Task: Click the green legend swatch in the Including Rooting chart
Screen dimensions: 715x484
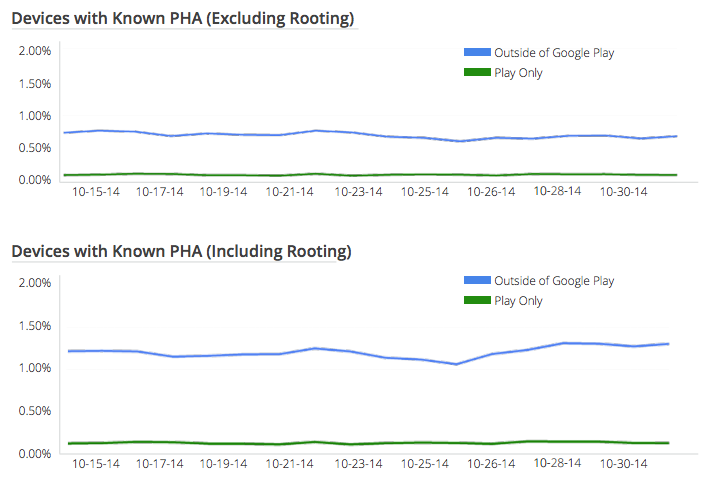Action: (x=477, y=301)
